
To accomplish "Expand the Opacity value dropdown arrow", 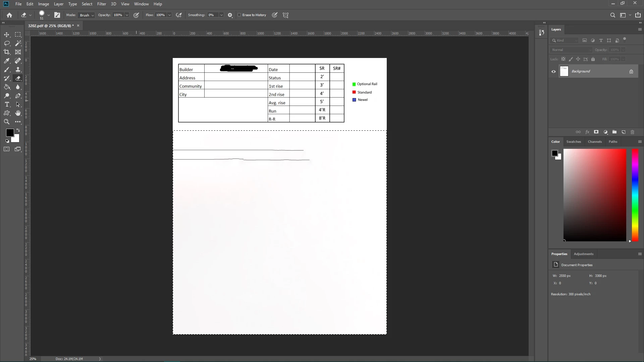I will pos(127,15).
